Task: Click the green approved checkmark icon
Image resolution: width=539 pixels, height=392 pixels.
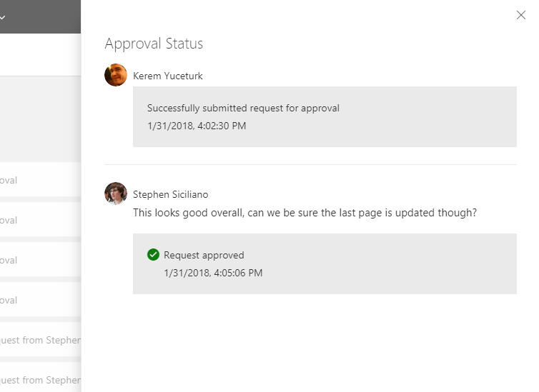Action: point(153,255)
